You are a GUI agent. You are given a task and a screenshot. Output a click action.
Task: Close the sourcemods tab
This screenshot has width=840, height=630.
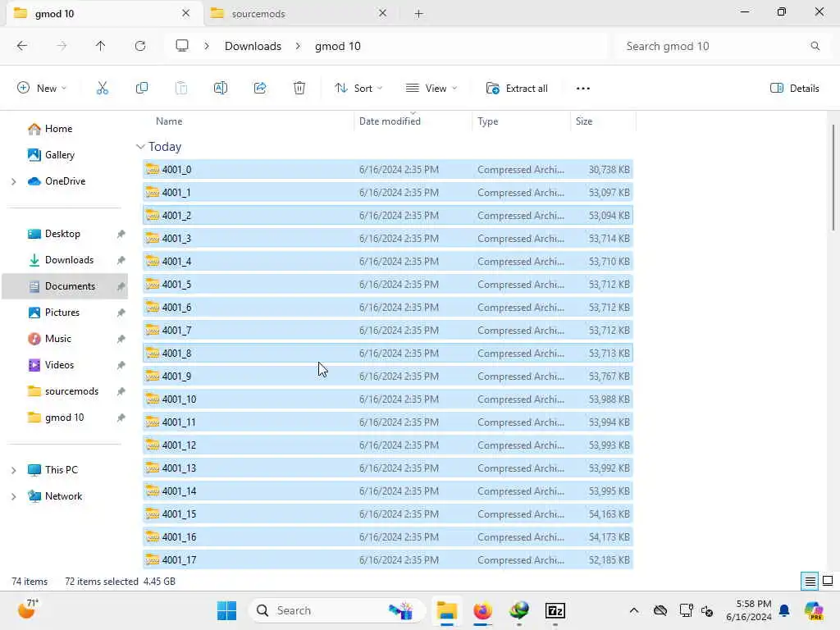click(382, 13)
